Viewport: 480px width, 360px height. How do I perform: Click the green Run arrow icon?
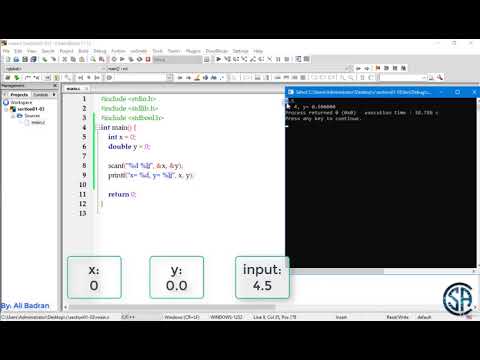coord(122,59)
